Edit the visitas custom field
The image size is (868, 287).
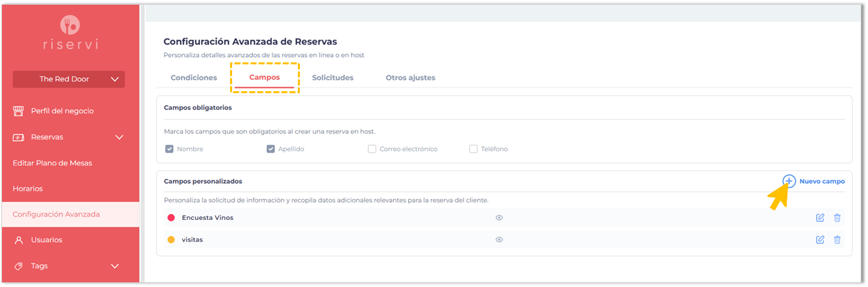(820, 240)
